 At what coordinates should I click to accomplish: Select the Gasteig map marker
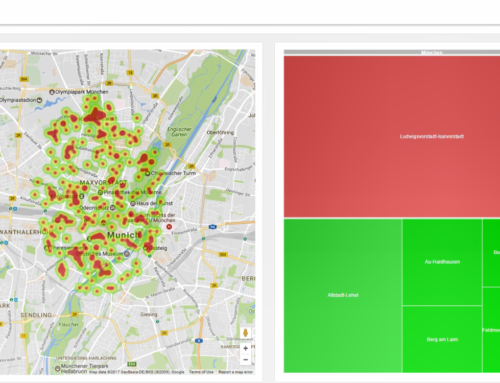[146, 248]
